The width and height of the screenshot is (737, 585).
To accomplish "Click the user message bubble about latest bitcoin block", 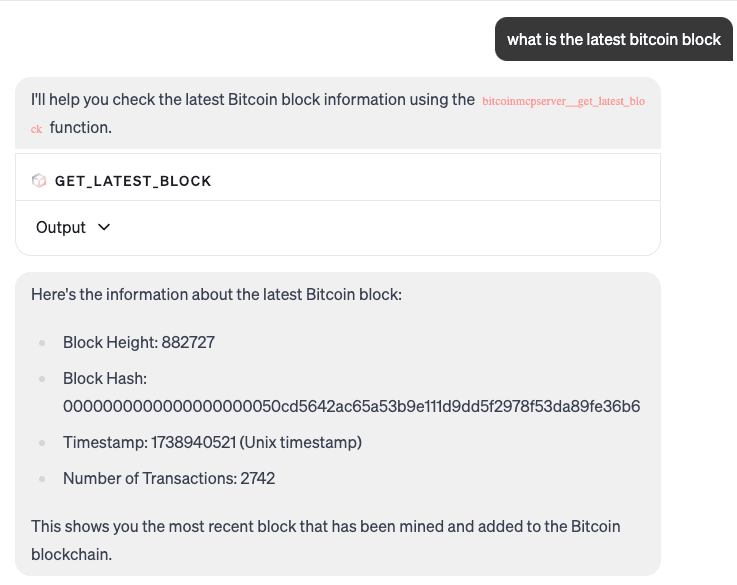I will click(x=613, y=39).
